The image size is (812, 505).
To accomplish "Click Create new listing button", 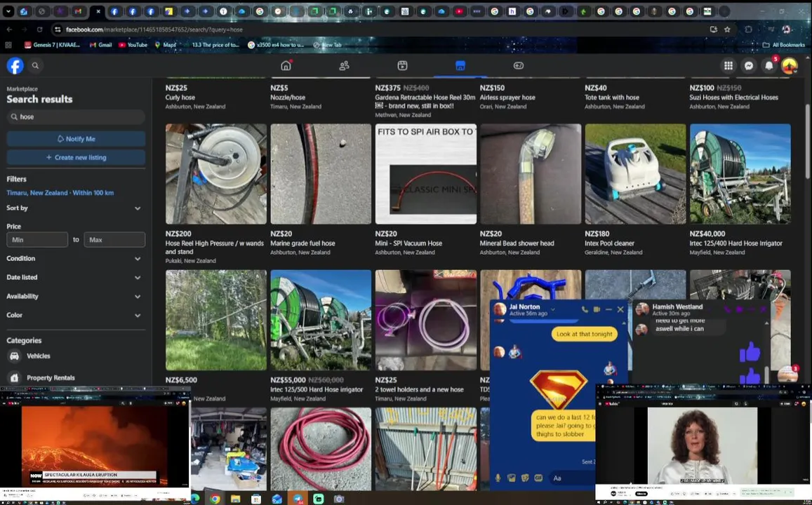I will click(76, 157).
